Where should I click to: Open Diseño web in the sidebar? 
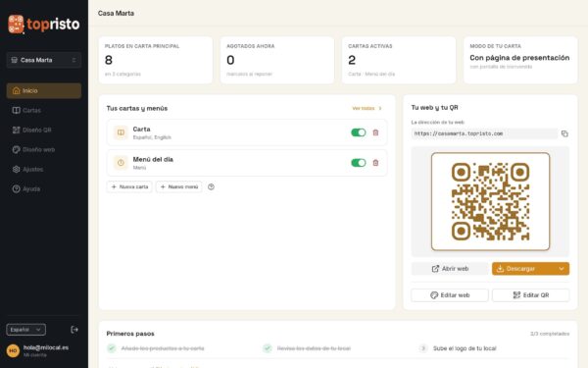(44, 149)
